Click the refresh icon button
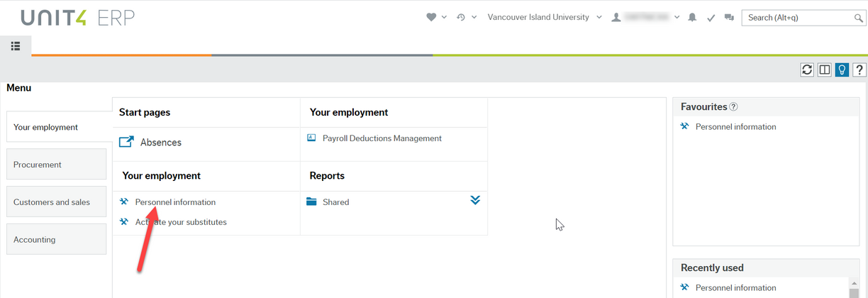 pos(807,70)
